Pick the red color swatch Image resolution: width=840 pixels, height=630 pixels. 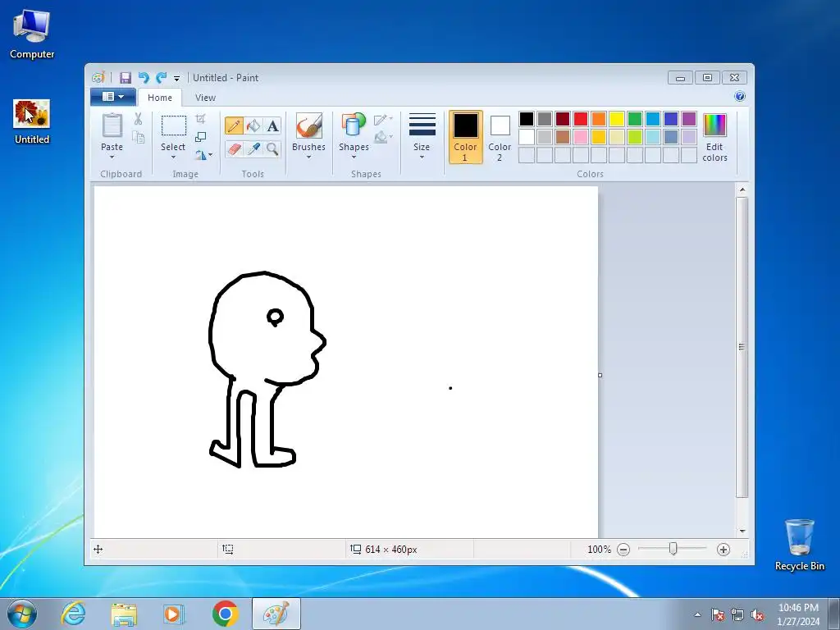pyautogui.click(x=581, y=119)
